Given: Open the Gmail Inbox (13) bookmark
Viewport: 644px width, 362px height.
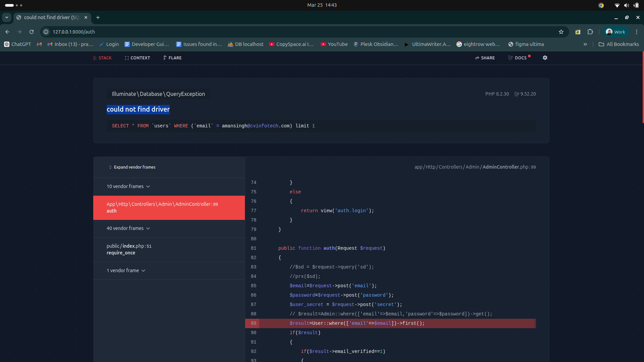Looking at the screenshot, I should click(x=70, y=44).
